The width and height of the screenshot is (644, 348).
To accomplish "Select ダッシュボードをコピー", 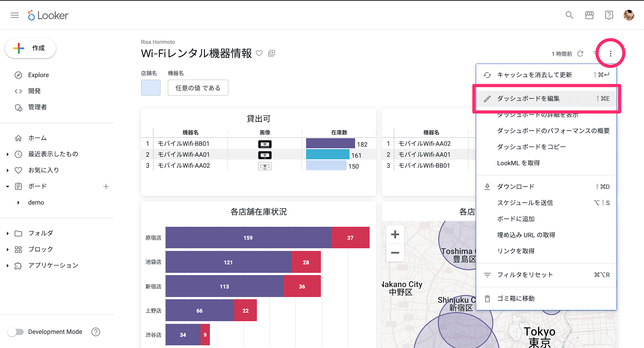I will point(546,147).
